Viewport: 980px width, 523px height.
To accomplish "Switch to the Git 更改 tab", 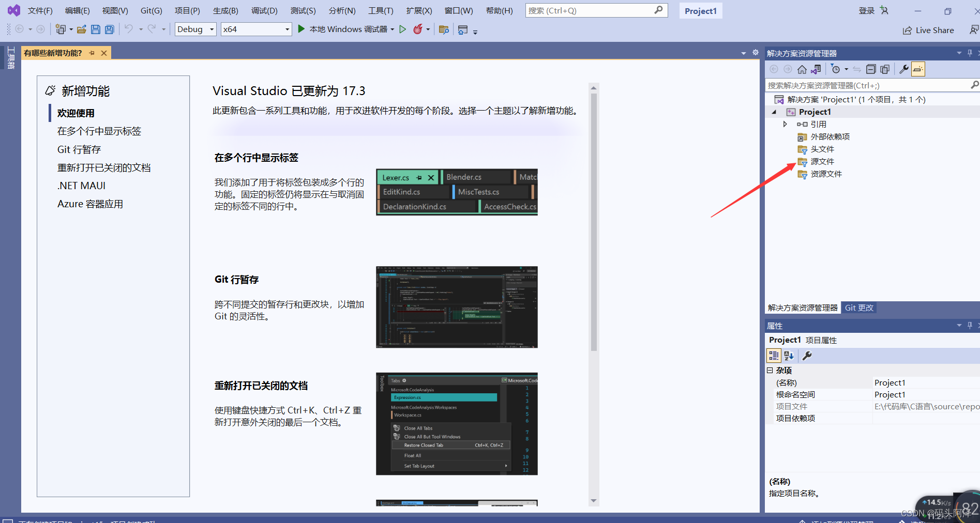I will 859,307.
